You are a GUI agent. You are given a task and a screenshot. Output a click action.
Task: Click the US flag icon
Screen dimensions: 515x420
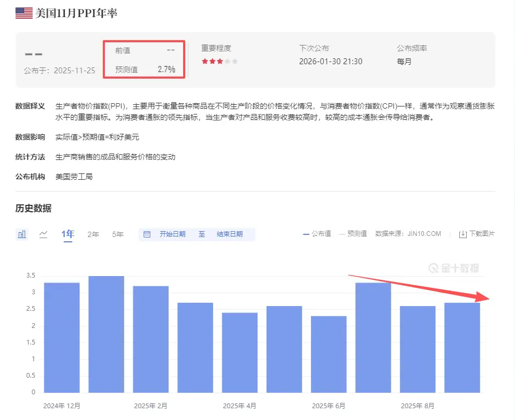coord(24,13)
